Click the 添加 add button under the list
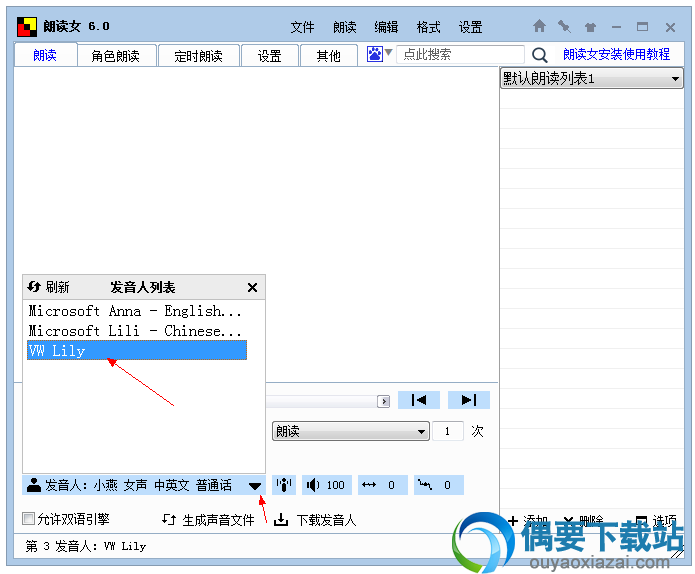 [528, 520]
